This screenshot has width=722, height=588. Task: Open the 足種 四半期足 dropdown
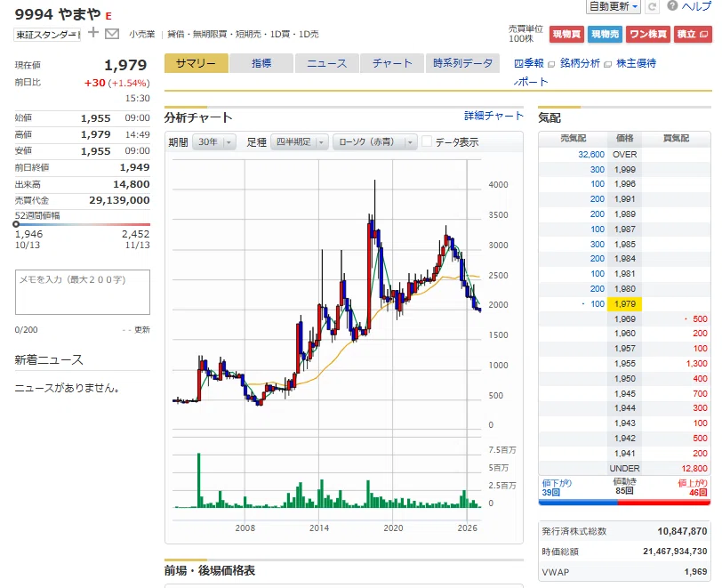tap(300, 142)
